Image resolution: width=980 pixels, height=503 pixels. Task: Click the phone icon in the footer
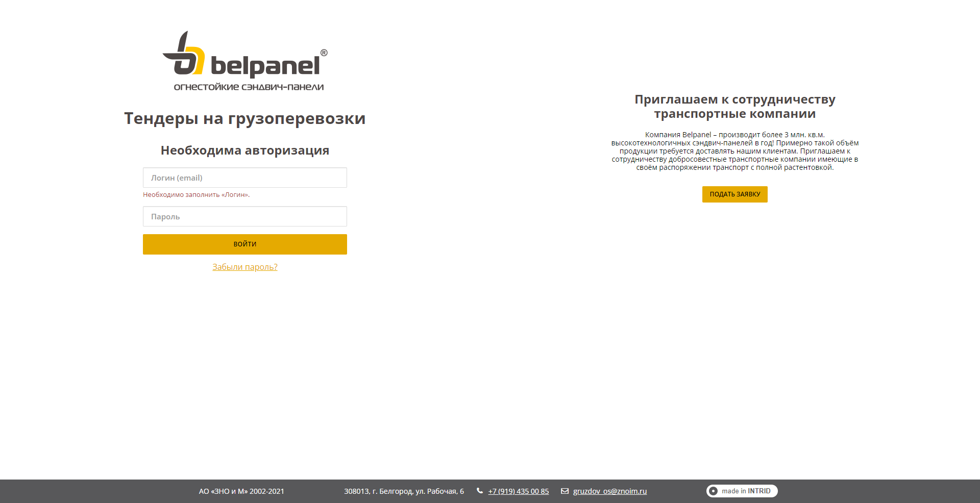coord(480,491)
